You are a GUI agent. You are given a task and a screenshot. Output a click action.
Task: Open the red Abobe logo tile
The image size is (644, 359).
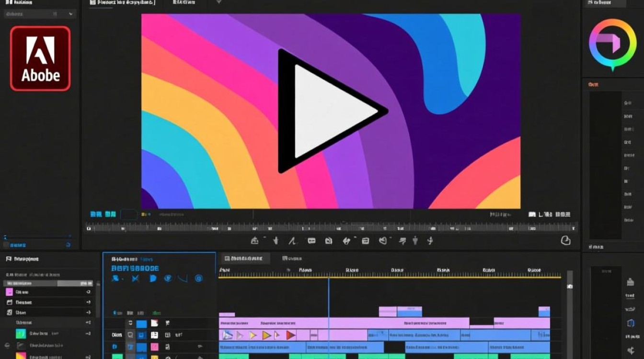[x=40, y=58]
